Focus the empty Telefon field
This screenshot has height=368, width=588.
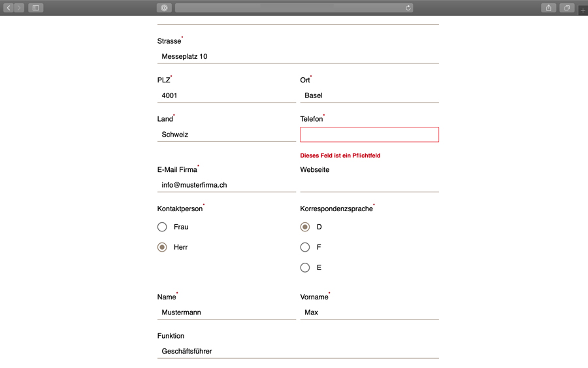tap(369, 135)
